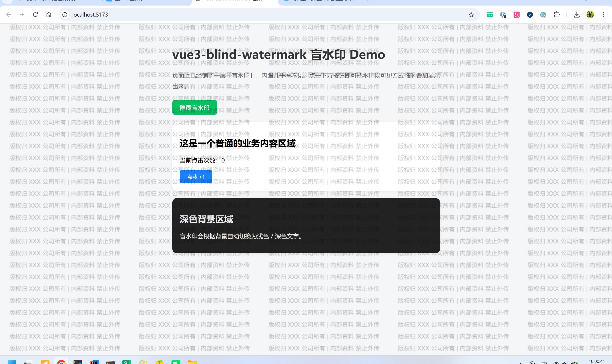View site information for localhost:5173
This screenshot has height=364, width=612.
point(65,15)
